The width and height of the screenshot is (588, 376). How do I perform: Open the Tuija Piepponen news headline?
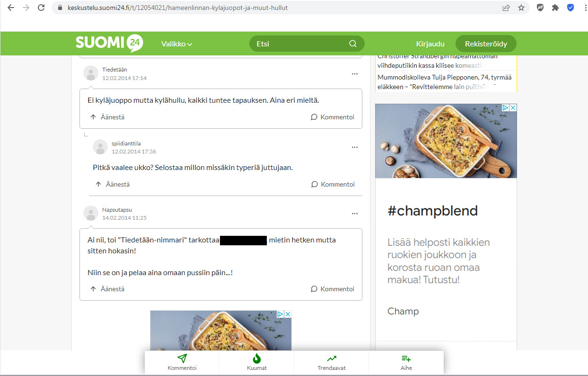click(x=445, y=81)
